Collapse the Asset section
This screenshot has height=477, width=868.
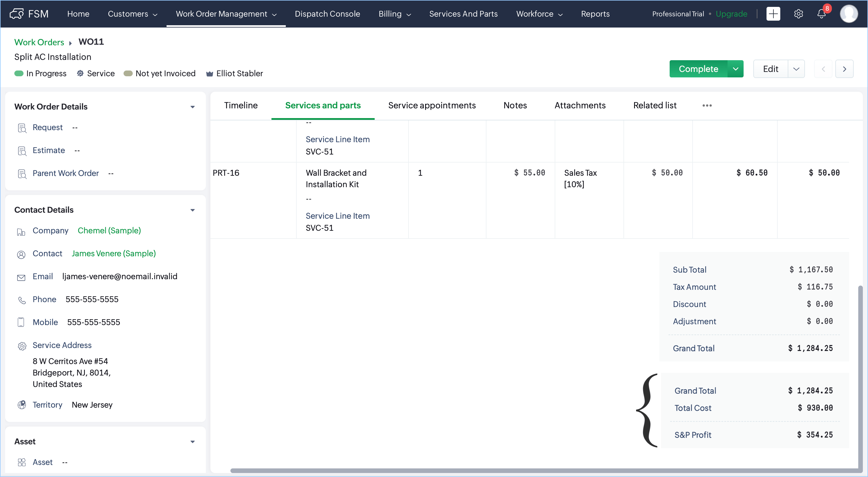pyautogui.click(x=192, y=442)
